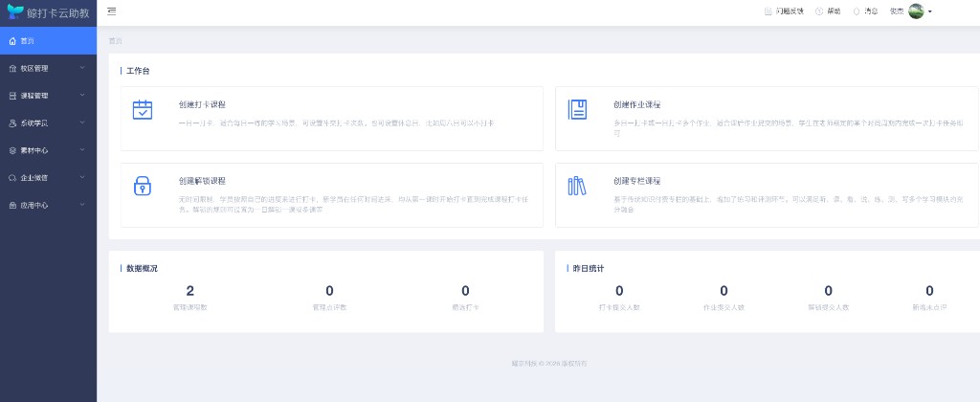
Task: Click the 创建打卡课程 card title
Action: (x=202, y=104)
